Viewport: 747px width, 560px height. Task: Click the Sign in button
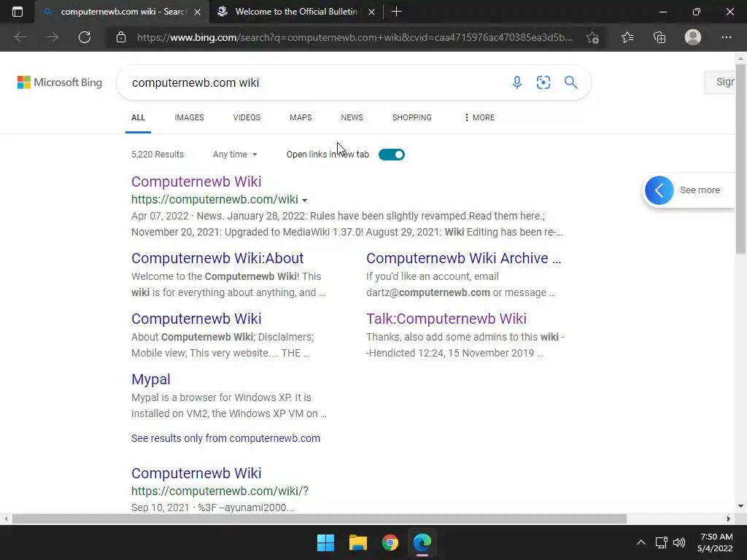(720, 82)
